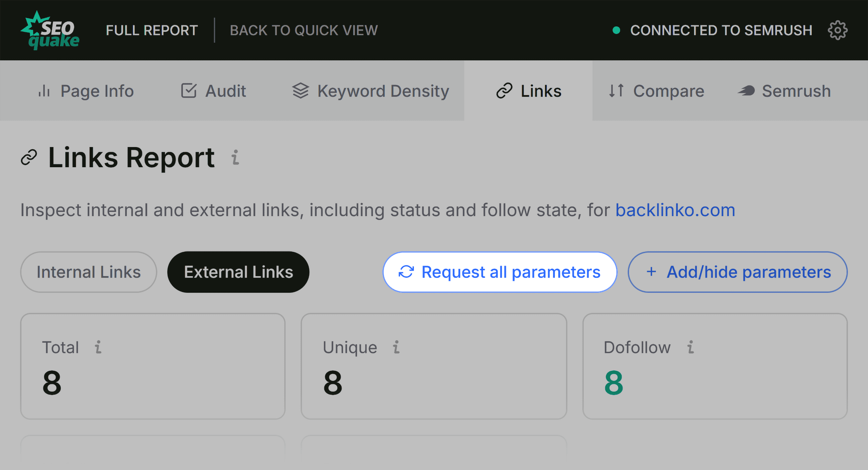Click the chain link icon before Links Report heading
The image size is (868, 470).
click(x=29, y=157)
